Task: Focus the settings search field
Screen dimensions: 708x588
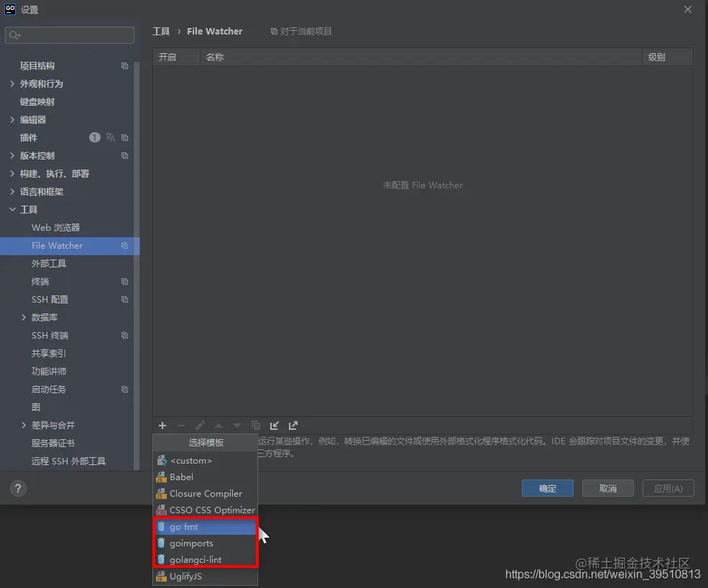Action: (70, 35)
